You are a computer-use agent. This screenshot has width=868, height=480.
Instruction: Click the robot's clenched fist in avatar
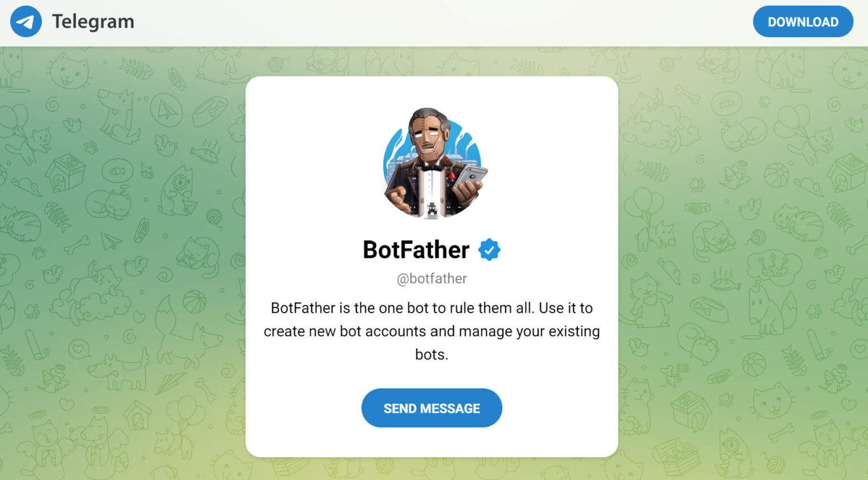pos(398,196)
